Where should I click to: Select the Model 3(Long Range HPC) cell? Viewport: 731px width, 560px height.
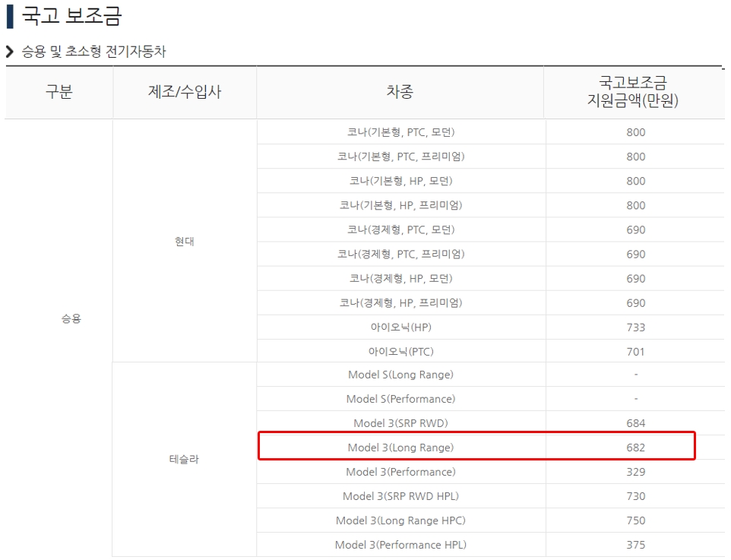point(401,520)
